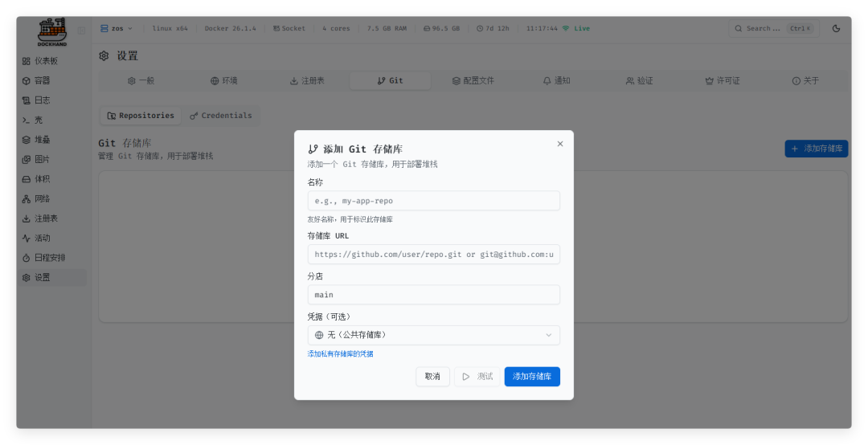This screenshot has width=868, height=445.
Task: Focus the 分店 branch field with main
Action: (x=433, y=295)
